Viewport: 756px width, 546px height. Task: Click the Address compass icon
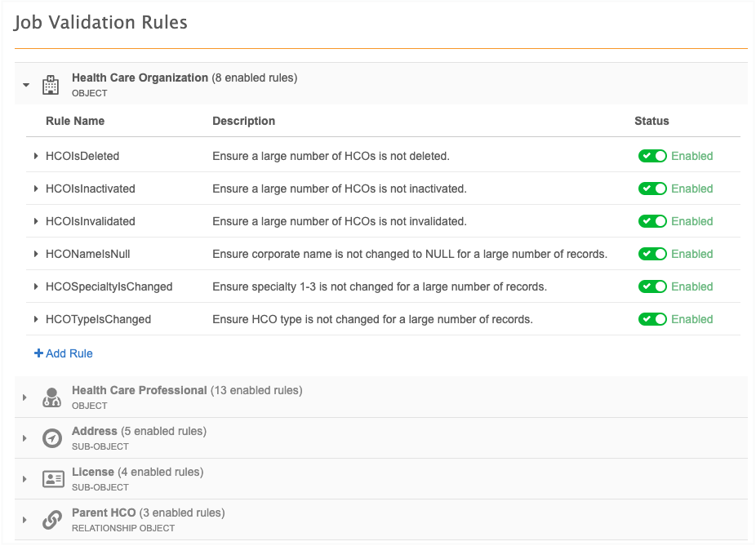click(x=51, y=438)
